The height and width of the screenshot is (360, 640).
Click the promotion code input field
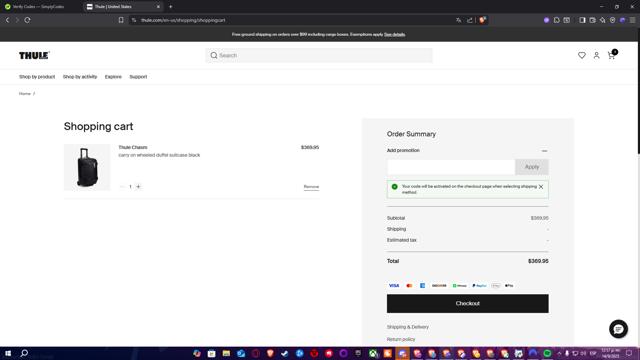click(x=451, y=167)
